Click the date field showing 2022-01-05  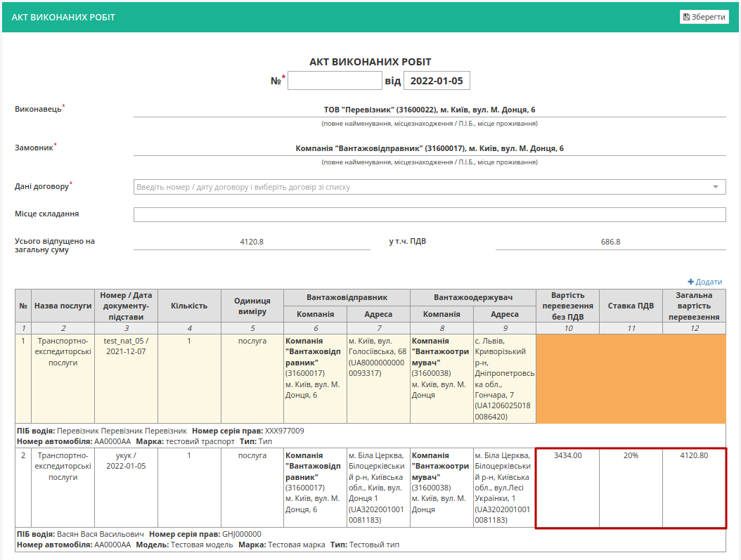click(x=437, y=81)
